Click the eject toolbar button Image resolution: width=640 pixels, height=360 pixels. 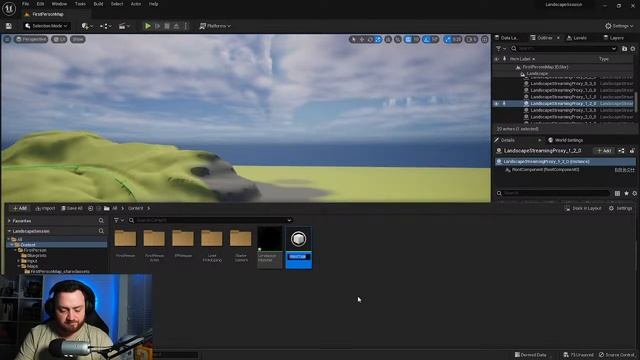tap(176, 26)
